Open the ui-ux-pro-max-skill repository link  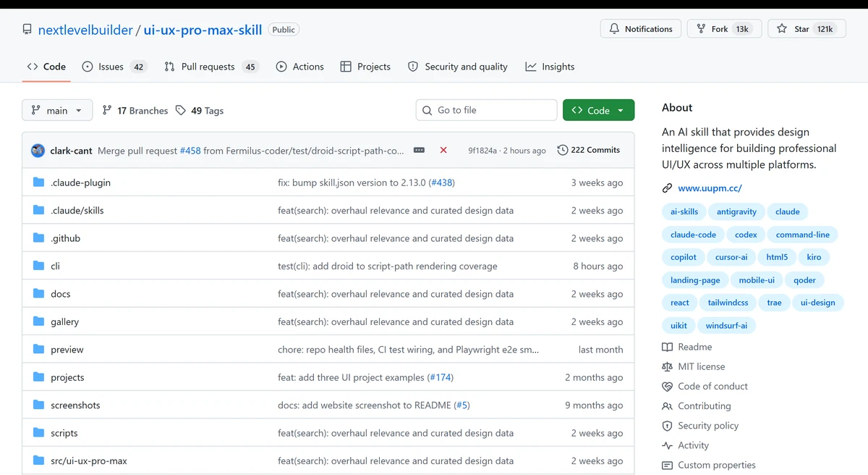203,30
